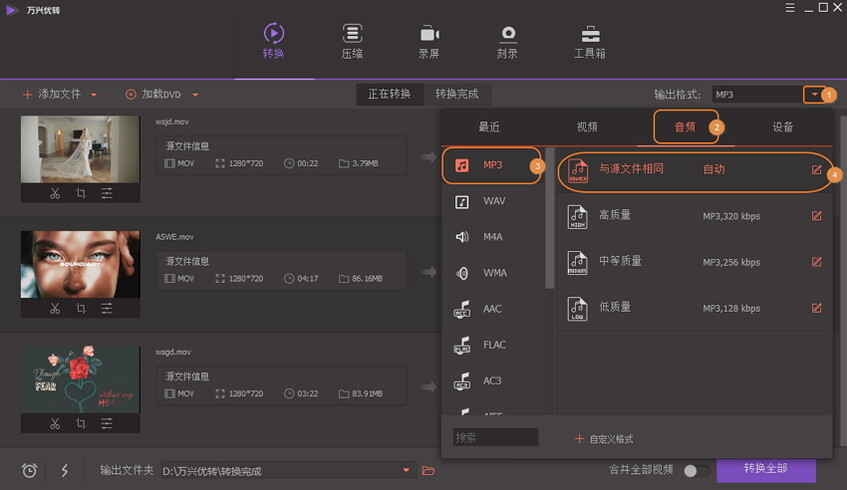Show the 转换完成 list
847x490 pixels.
point(457,94)
